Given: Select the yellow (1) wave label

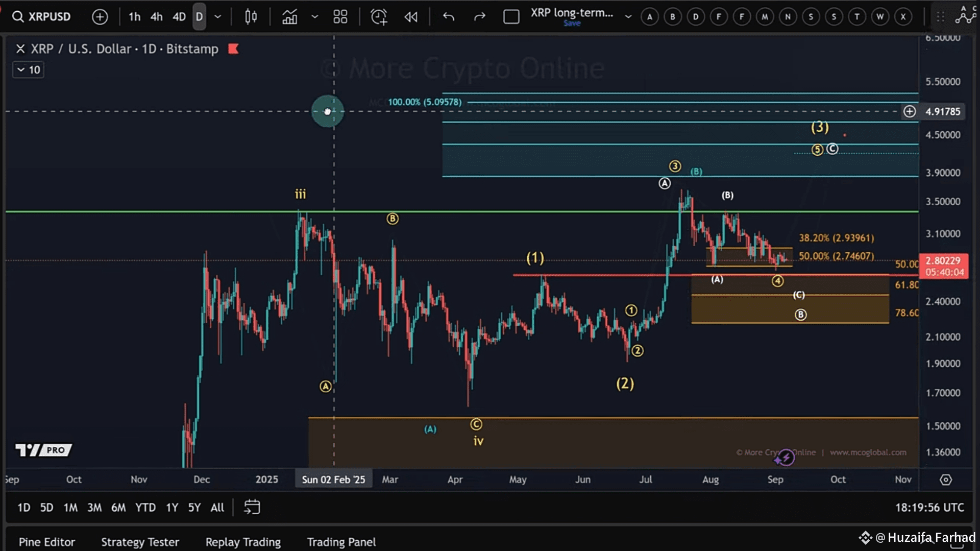Looking at the screenshot, I should point(535,258).
